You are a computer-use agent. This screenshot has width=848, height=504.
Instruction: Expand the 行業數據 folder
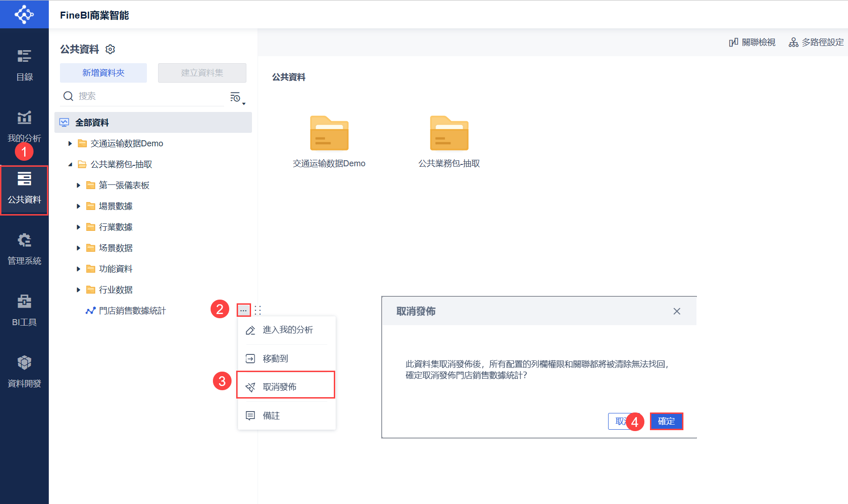coord(79,227)
